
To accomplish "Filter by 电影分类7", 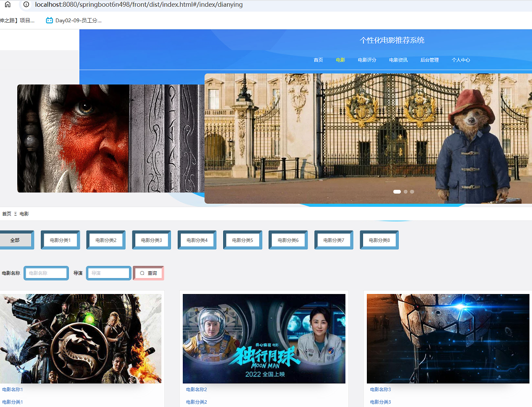I will point(334,240).
